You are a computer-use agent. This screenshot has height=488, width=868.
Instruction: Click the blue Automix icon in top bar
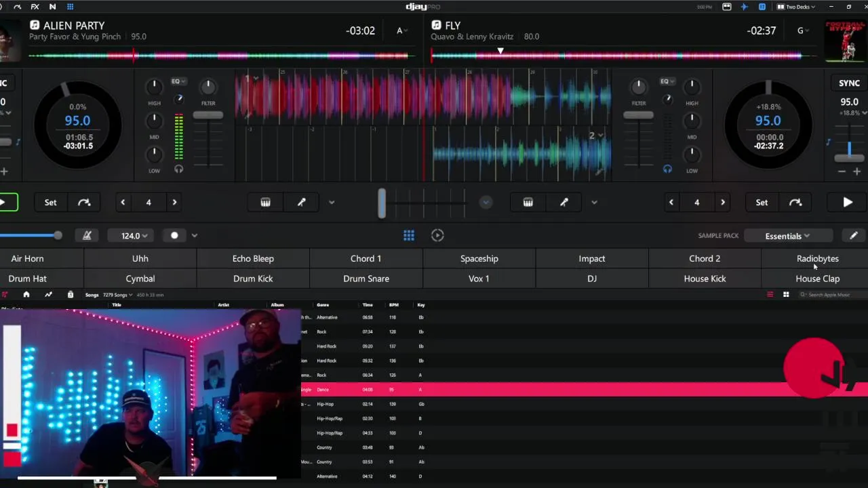click(744, 7)
